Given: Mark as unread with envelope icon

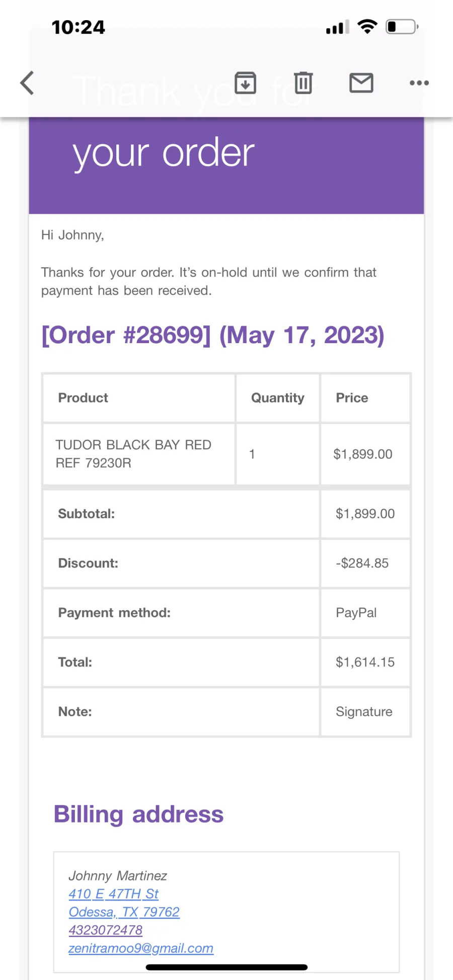Looking at the screenshot, I should click(361, 83).
